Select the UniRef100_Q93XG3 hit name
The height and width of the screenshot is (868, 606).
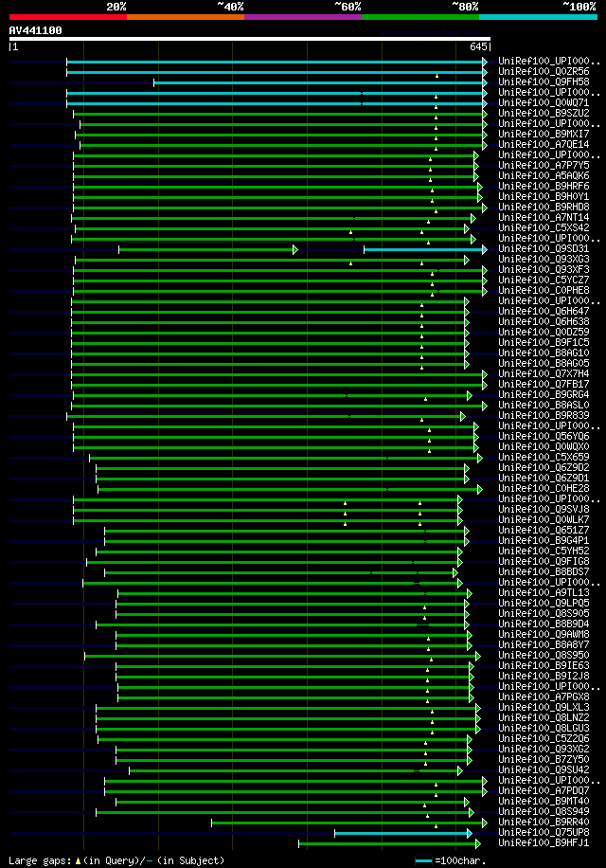(544, 259)
